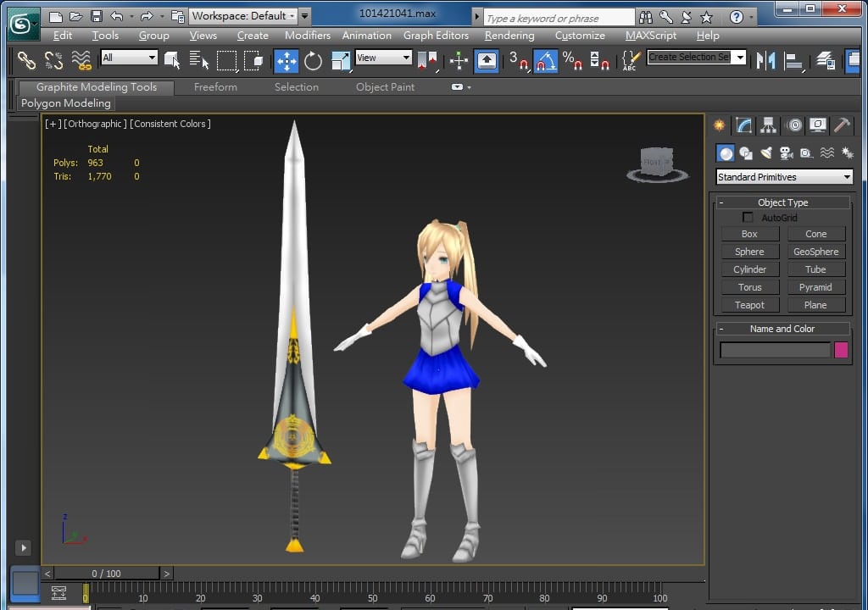The width and height of the screenshot is (868, 610).
Task: Switch to the Hierarchy panel icon
Action: click(769, 125)
